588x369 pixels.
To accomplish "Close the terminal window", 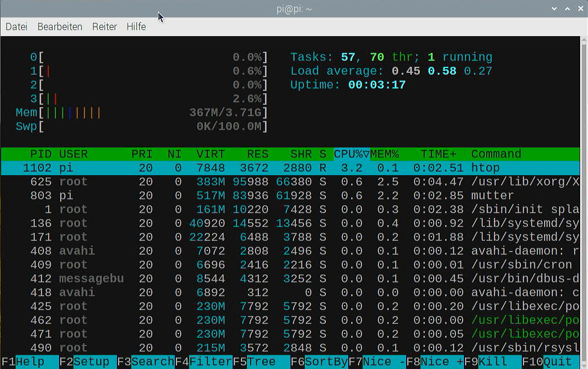I will click(581, 9).
